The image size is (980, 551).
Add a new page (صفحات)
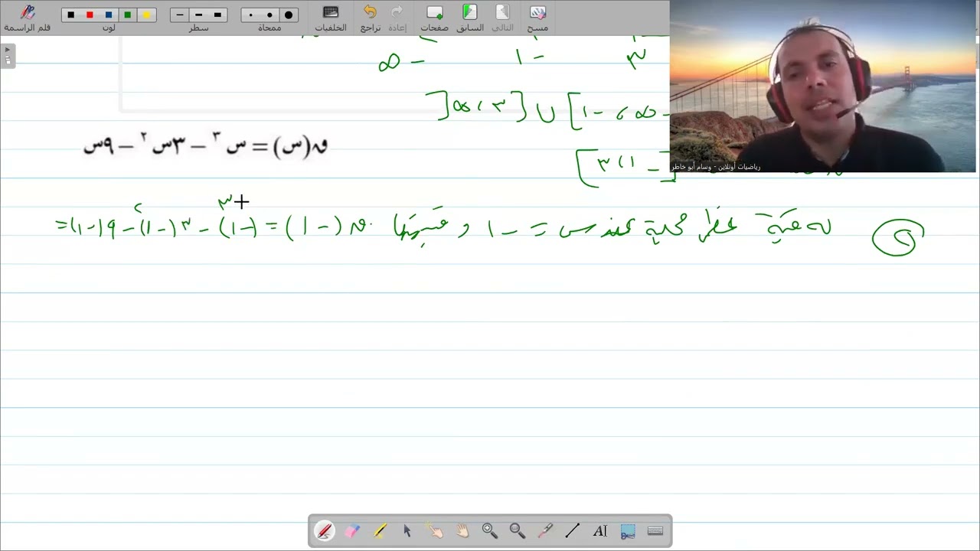(434, 18)
